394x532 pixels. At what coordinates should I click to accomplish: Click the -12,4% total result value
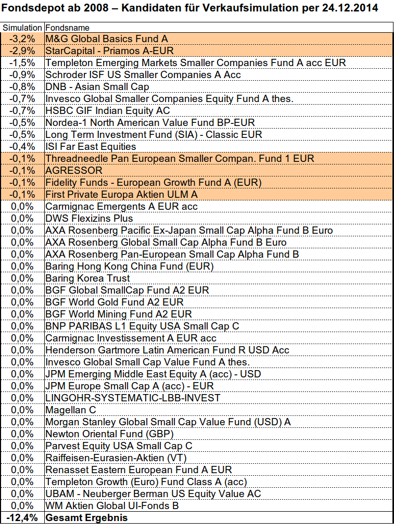22,518
